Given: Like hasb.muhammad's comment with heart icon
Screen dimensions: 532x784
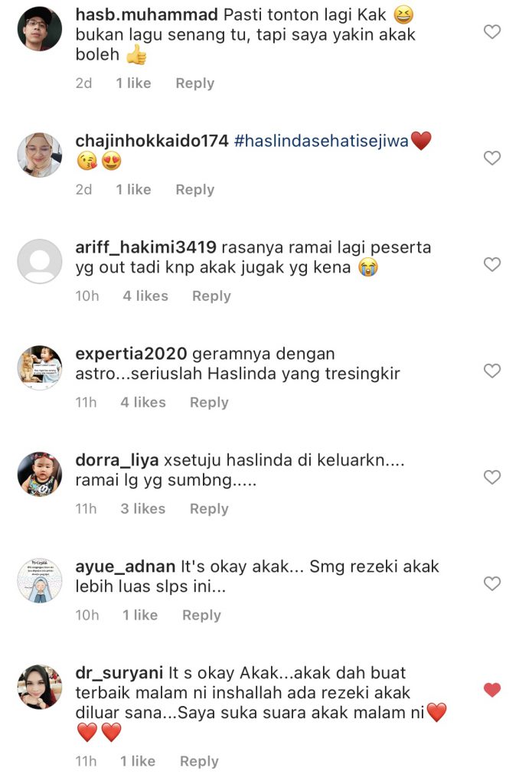Looking at the screenshot, I should 492,32.
